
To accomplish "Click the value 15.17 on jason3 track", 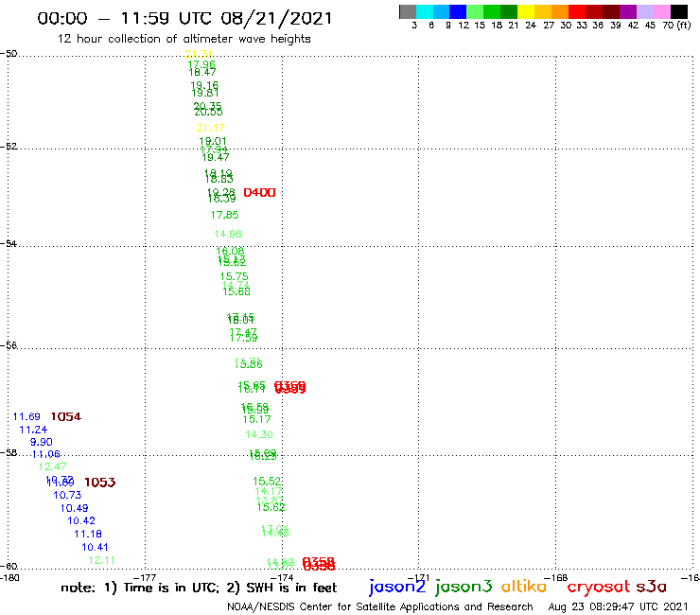I will 256,419.
